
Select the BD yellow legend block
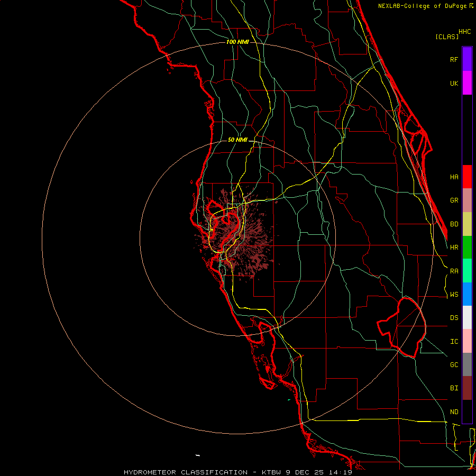click(x=467, y=224)
